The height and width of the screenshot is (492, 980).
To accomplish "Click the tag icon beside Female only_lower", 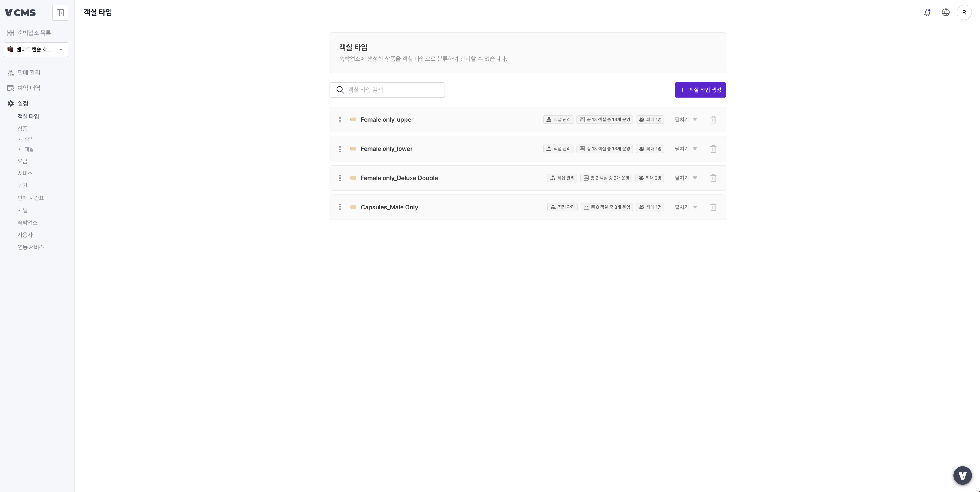I will click(x=353, y=148).
